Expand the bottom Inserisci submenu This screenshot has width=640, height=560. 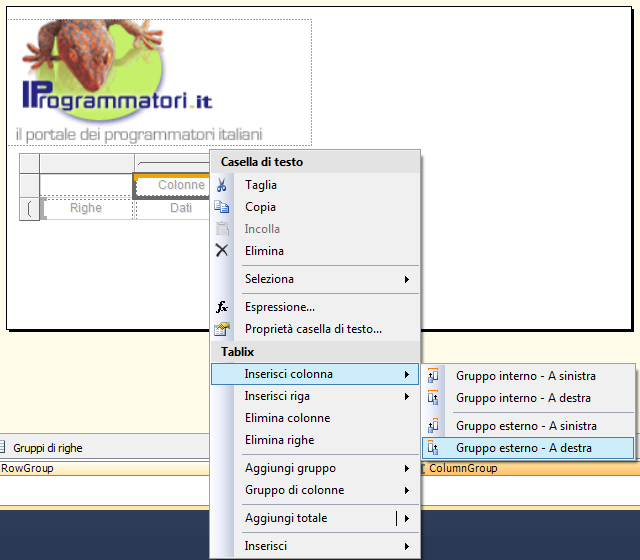pos(315,546)
